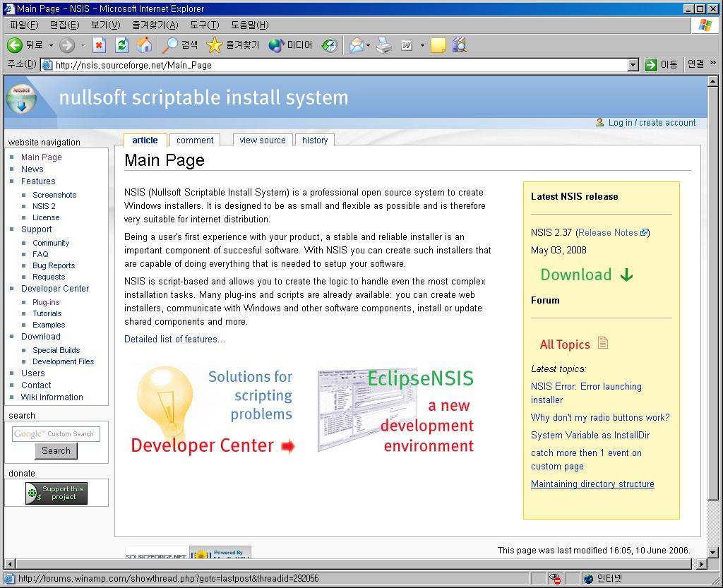Refresh the page using the green arrows icon
The image size is (723, 588).
tap(121, 44)
